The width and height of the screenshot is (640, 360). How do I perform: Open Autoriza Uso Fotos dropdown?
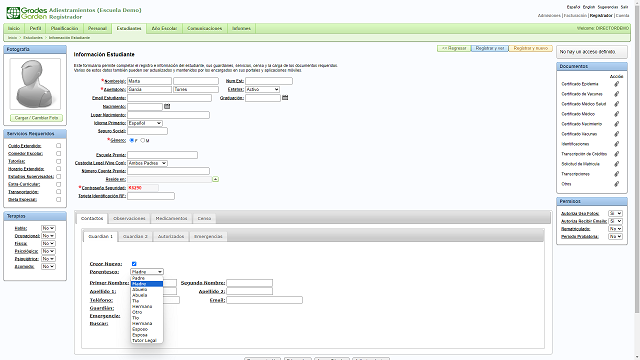(615, 213)
